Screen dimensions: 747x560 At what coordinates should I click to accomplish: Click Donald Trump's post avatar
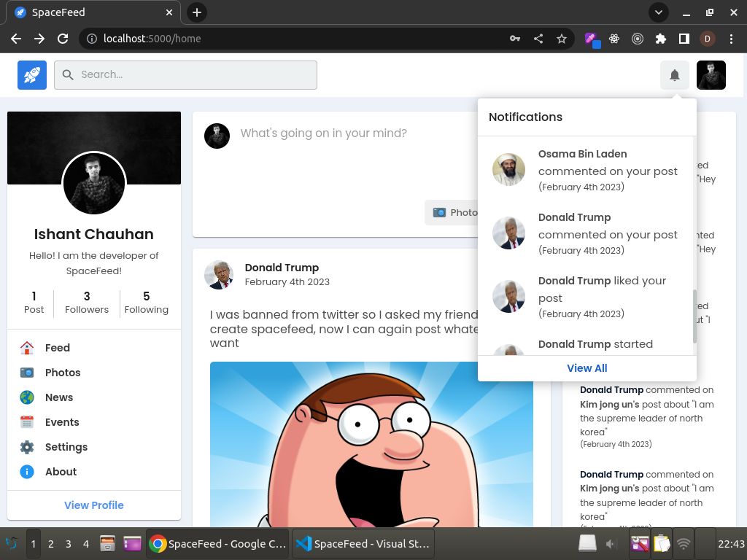pyautogui.click(x=219, y=275)
